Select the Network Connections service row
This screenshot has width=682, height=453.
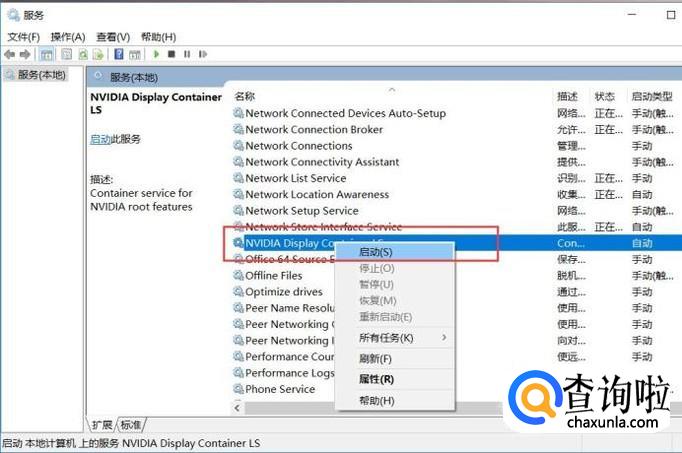298,146
